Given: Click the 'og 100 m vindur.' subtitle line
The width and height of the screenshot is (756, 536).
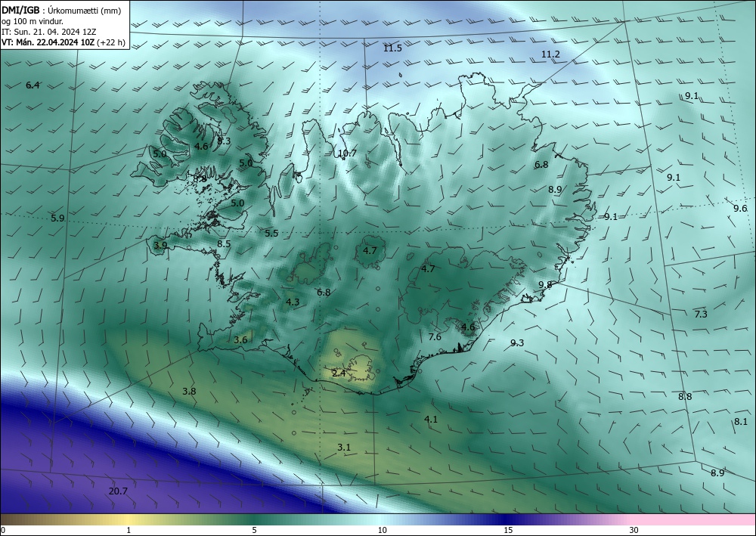Looking at the screenshot, I should 32,21.
